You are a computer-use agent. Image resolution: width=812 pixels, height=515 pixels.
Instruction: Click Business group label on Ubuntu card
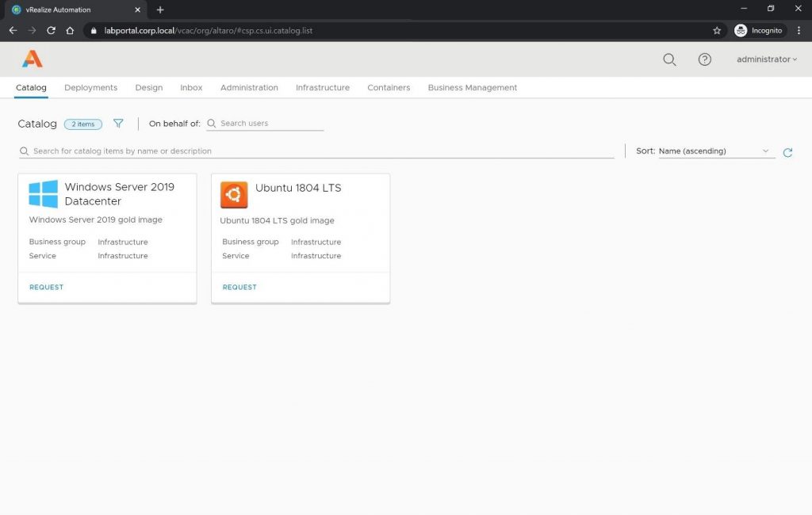250,242
